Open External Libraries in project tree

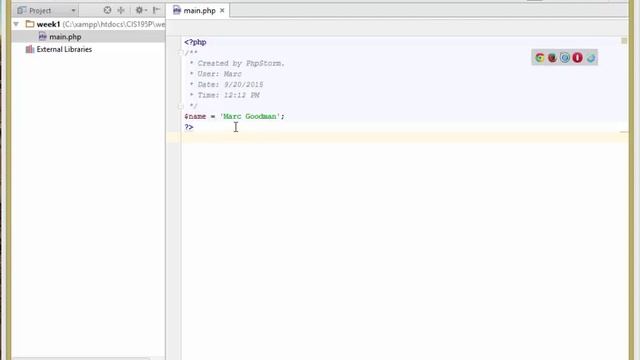coord(64,49)
